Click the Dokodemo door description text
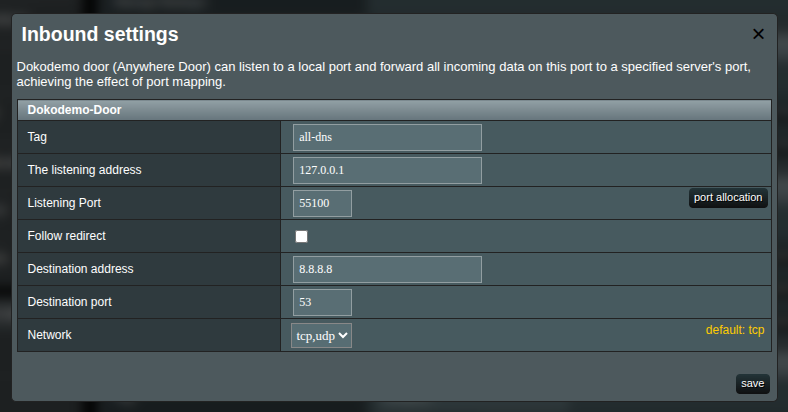 [x=384, y=74]
